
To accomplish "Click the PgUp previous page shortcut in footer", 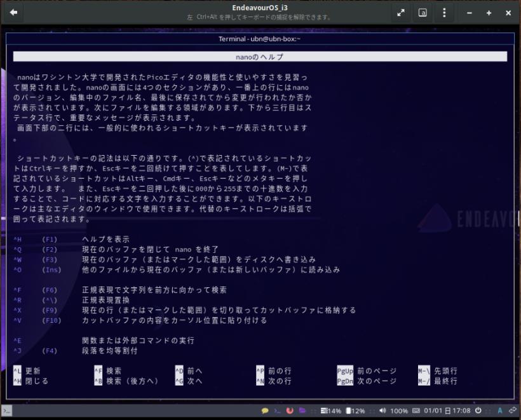I will [x=367, y=371].
